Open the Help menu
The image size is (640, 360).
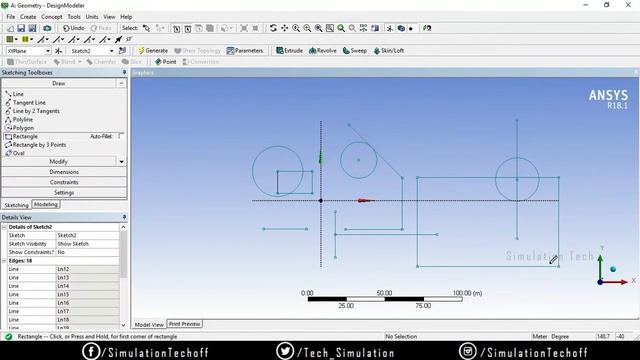(x=126, y=17)
